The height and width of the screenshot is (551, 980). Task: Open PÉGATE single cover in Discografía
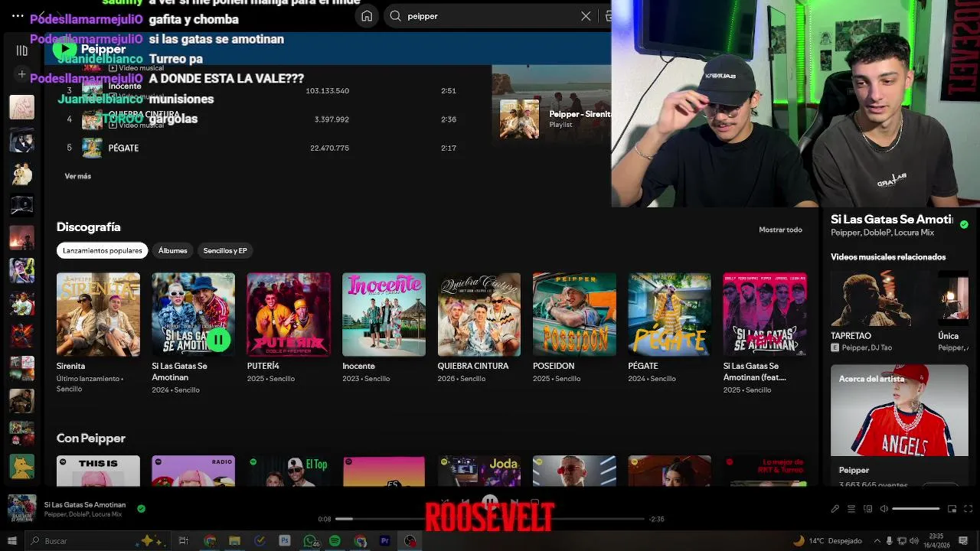[x=670, y=315]
